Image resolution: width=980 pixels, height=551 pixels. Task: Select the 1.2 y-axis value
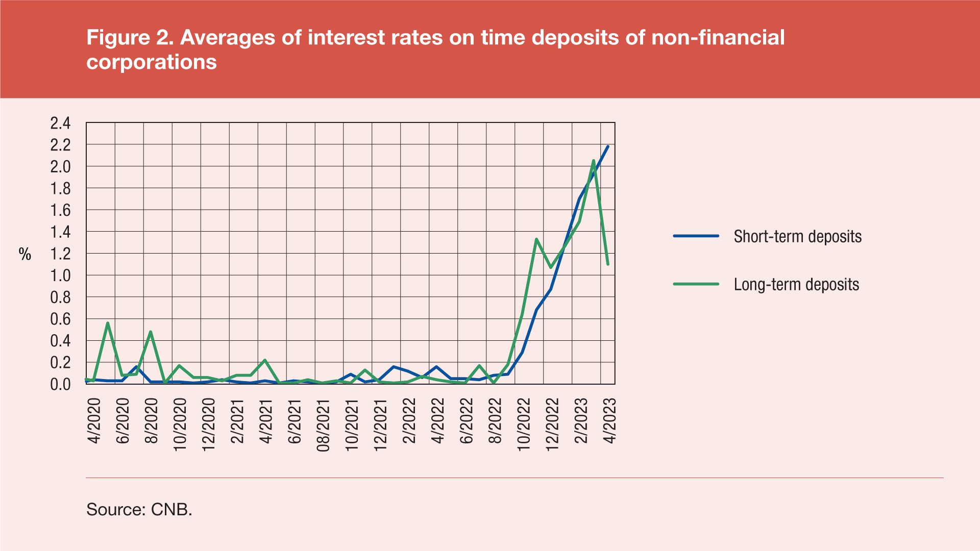[x=60, y=254]
